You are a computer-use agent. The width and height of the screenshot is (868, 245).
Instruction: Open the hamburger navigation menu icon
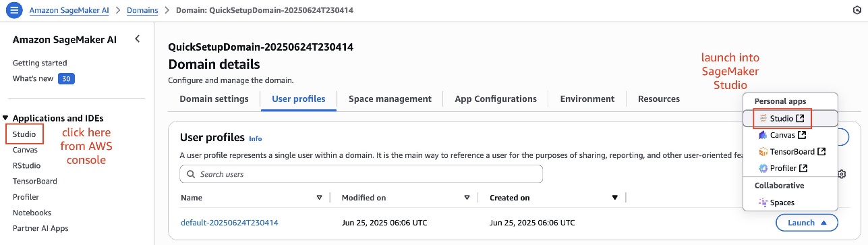point(14,10)
